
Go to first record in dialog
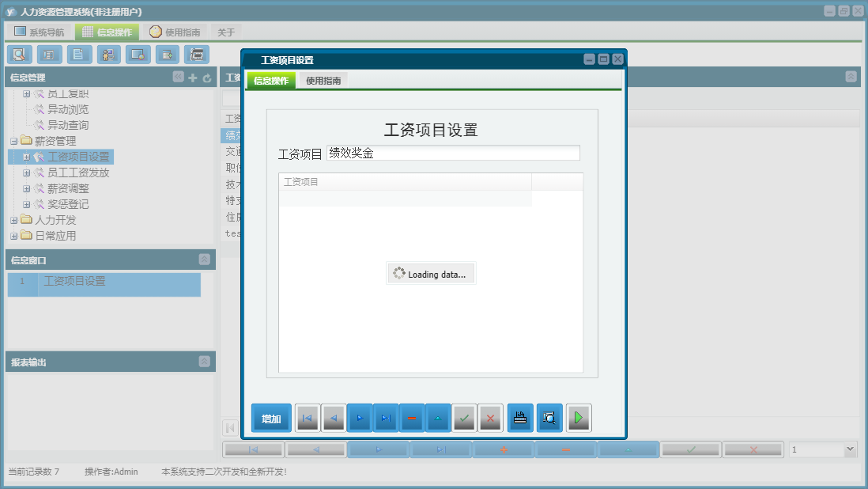pyautogui.click(x=308, y=418)
